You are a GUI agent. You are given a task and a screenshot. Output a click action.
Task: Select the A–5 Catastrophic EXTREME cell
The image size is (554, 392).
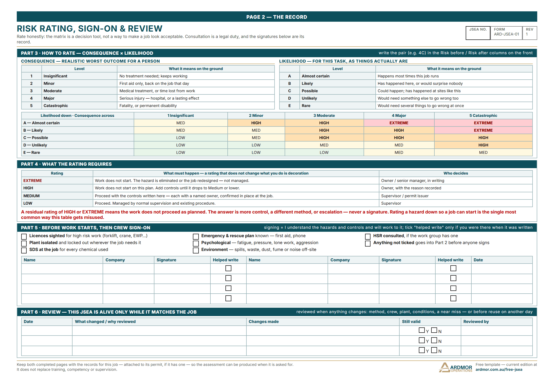[x=483, y=123]
